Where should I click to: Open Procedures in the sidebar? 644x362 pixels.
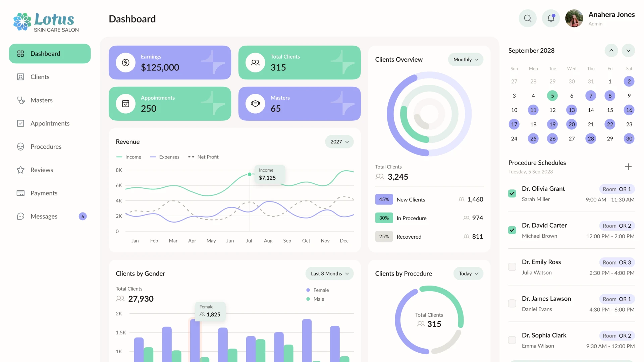(46, 146)
